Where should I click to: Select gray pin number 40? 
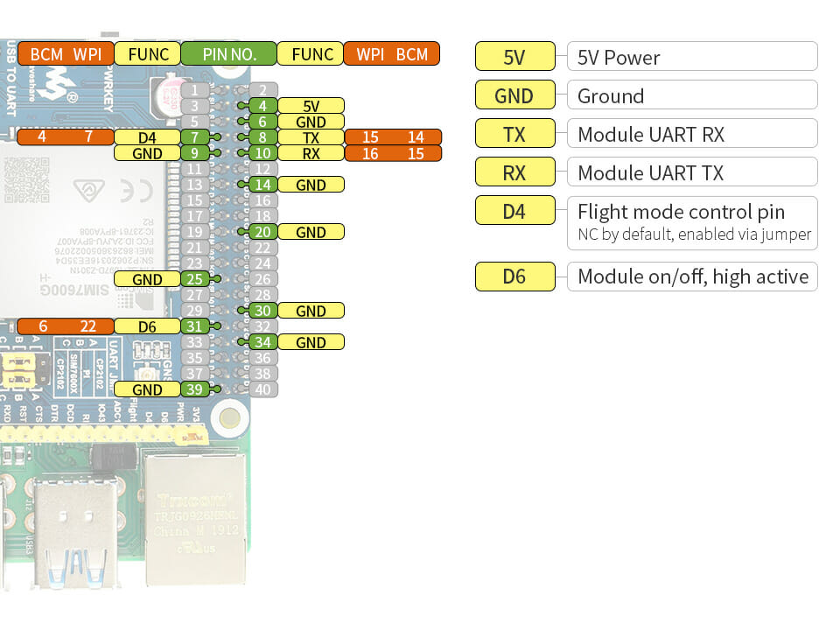(263, 389)
